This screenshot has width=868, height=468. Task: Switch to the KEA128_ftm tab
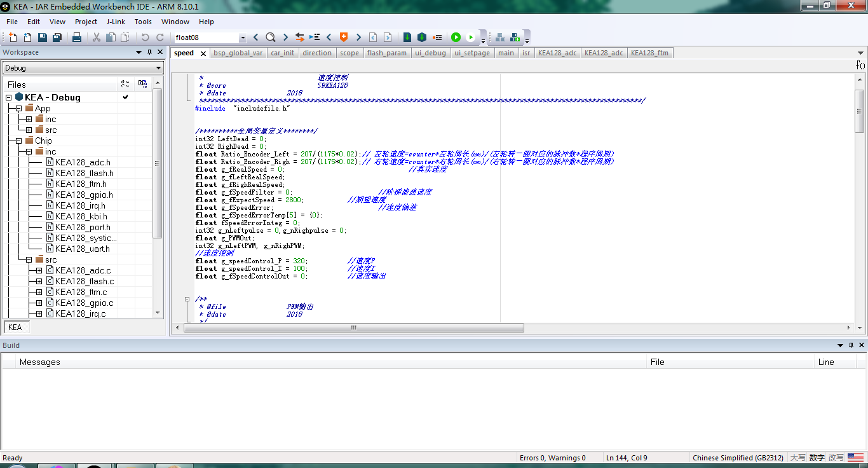click(x=649, y=53)
